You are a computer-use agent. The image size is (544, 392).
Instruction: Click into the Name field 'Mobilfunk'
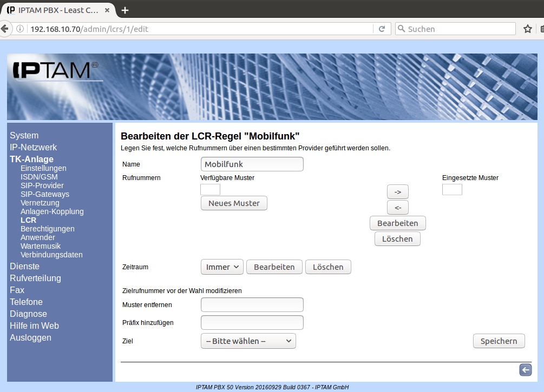coord(252,164)
